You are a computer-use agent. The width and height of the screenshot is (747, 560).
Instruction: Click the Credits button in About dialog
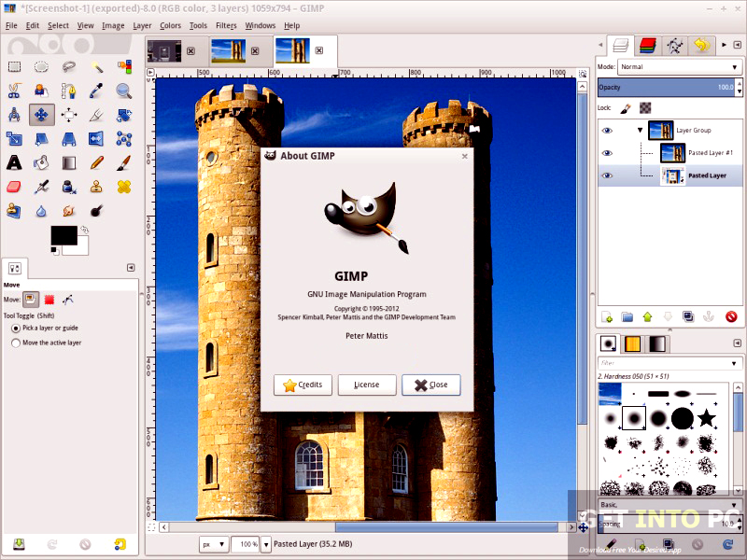pos(303,385)
